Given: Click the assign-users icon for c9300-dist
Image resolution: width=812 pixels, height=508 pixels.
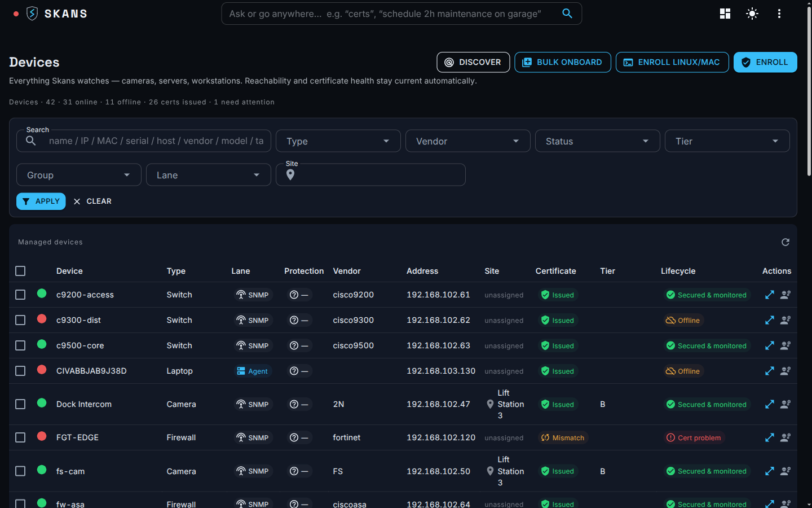Looking at the screenshot, I should point(785,320).
